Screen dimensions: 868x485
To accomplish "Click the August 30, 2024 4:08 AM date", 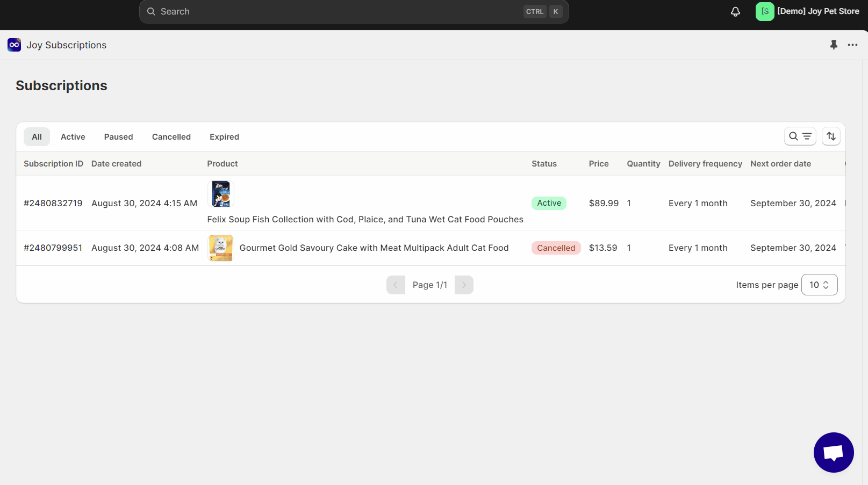I will (x=145, y=248).
